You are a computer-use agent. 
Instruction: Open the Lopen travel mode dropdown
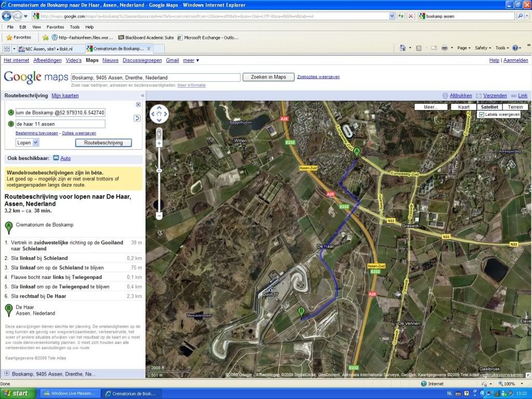coord(28,142)
